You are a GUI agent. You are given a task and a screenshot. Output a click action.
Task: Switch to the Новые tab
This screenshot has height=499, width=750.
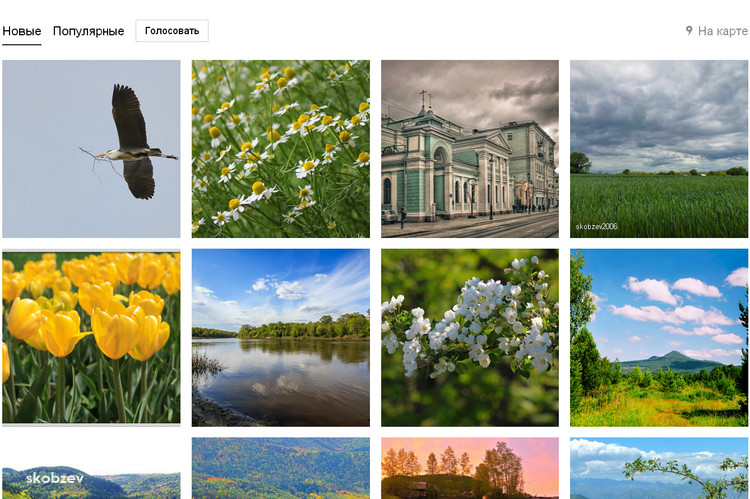point(21,31)
